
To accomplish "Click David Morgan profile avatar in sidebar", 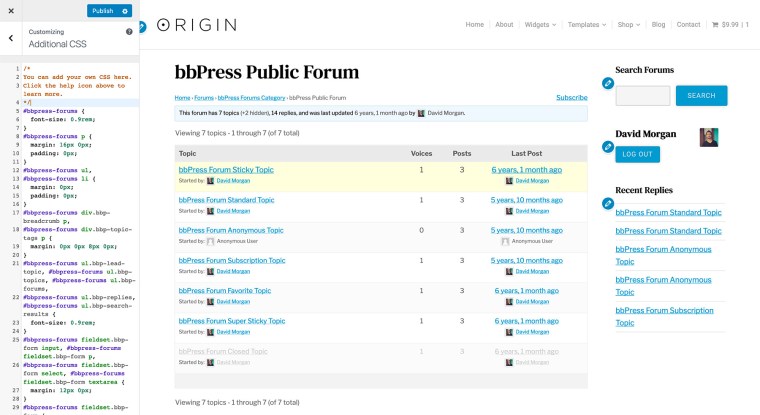I will click(709, 138).
